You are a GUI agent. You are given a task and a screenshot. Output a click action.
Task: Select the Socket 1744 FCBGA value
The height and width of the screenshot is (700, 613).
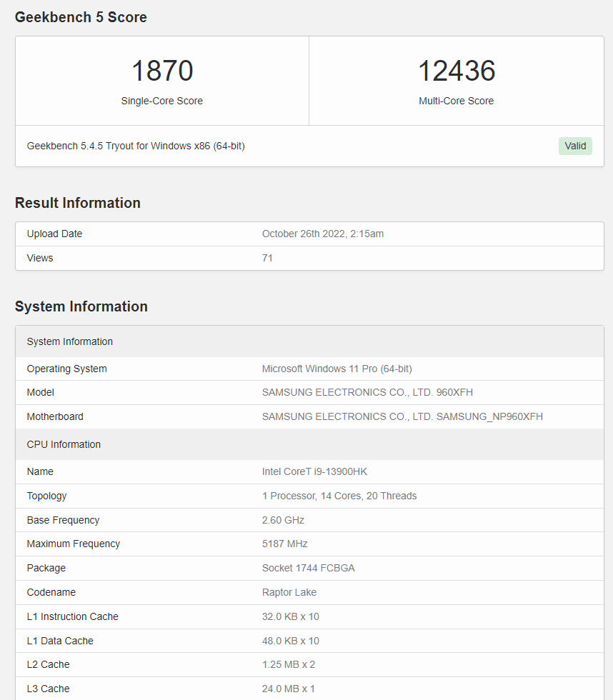pyautogui.click(x=309, y=568)
